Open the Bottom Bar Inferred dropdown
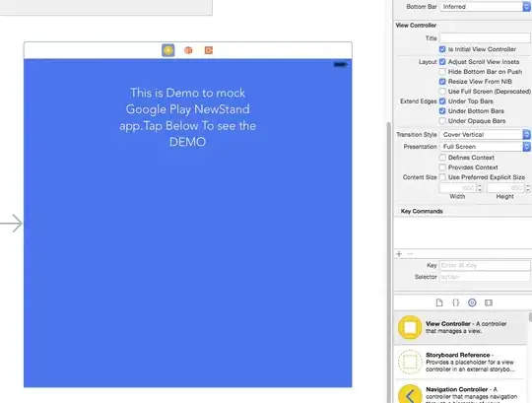Viewport: 532px width, 403px height. [485, 7]
